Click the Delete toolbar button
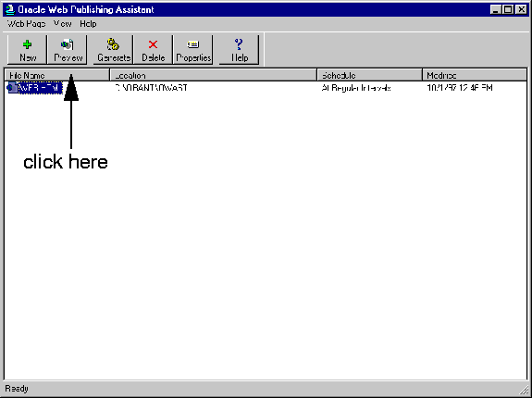The image size is (532, 398). coord(153,50)
